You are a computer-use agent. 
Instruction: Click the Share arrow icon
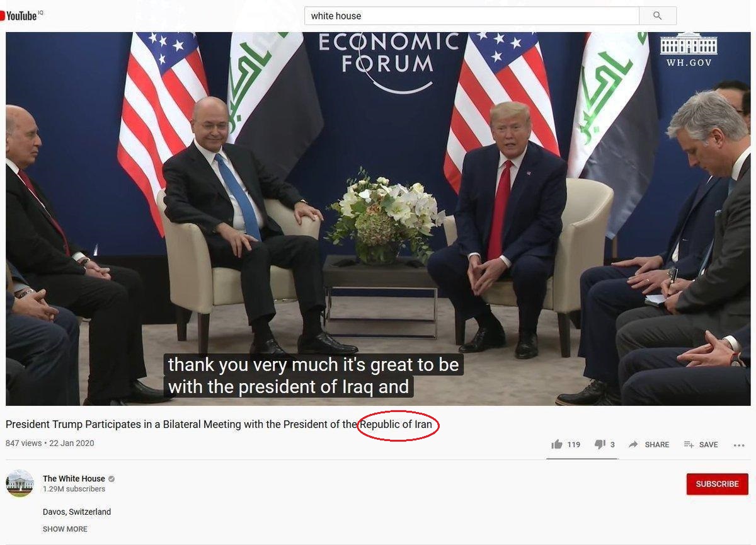tap(633, 444)
